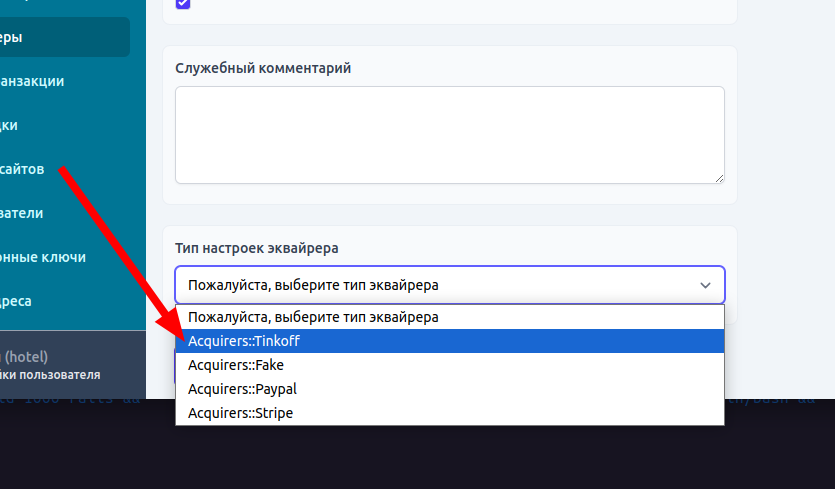Click the chevron arrow of the acquirer dropdown

coord(705,285)
